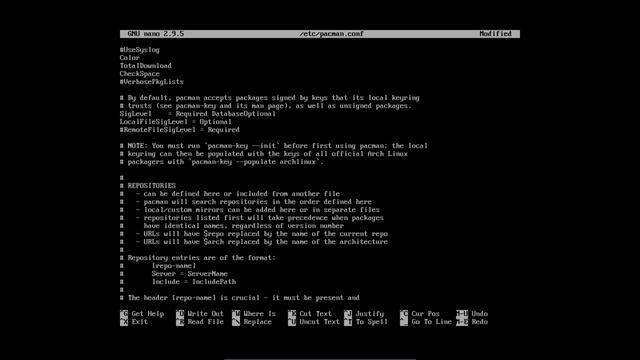Click the line starting '# trusts (see pacman-key'
The image size is (640, 360).
click(x=266, y=106)
